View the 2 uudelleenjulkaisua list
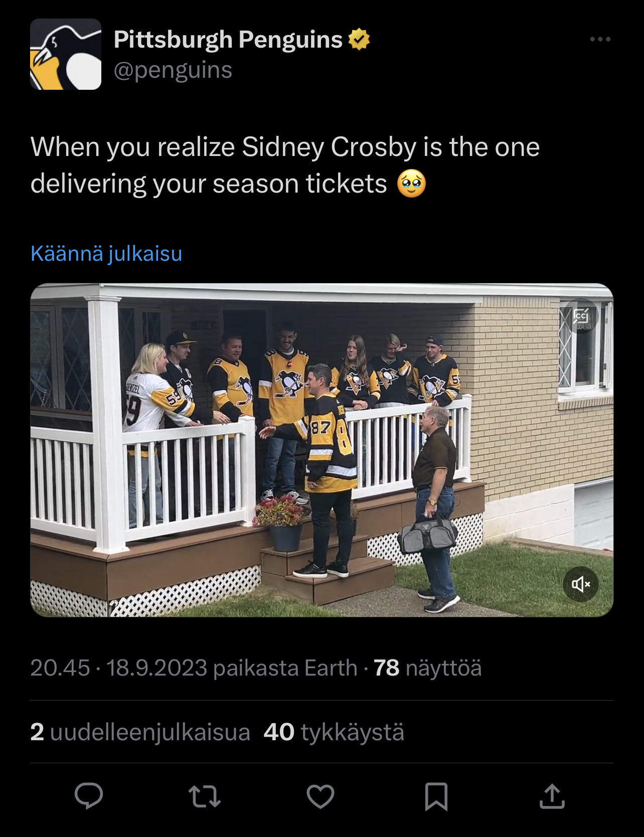644x837 pixels. tap(140, 732)
